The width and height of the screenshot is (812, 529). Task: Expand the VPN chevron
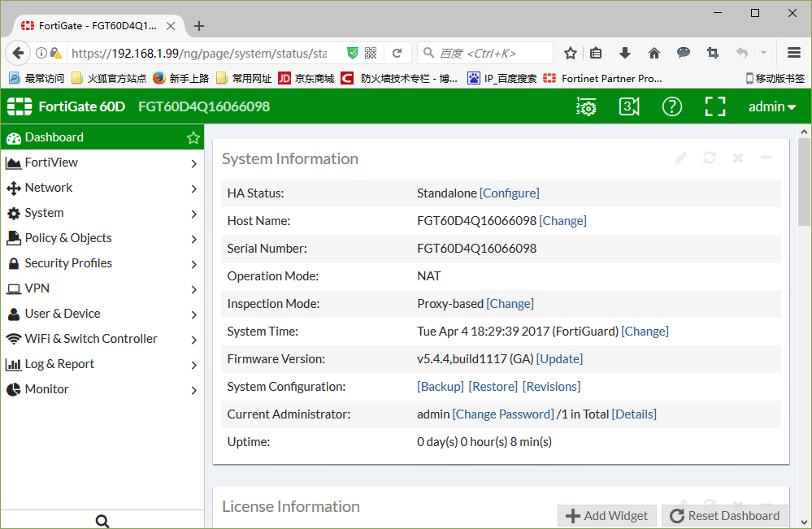tap(193, 289)
